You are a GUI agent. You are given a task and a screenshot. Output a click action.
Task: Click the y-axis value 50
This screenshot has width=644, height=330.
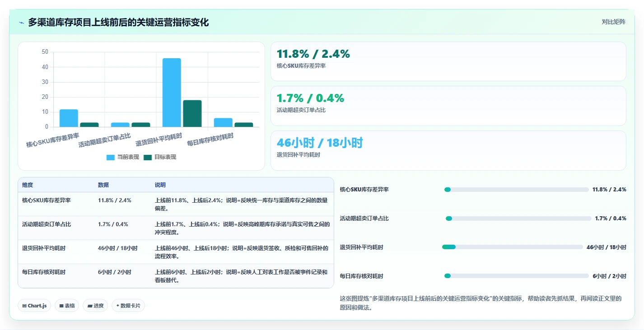45,52
